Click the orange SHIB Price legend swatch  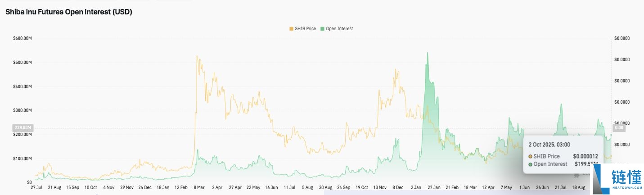coord(291,29)
